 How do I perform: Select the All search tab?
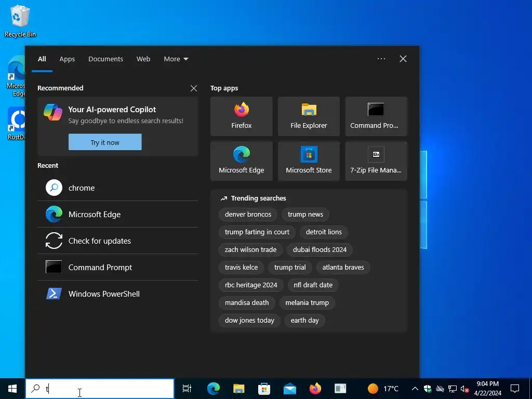pyautogui.click(x=42, y=59)
